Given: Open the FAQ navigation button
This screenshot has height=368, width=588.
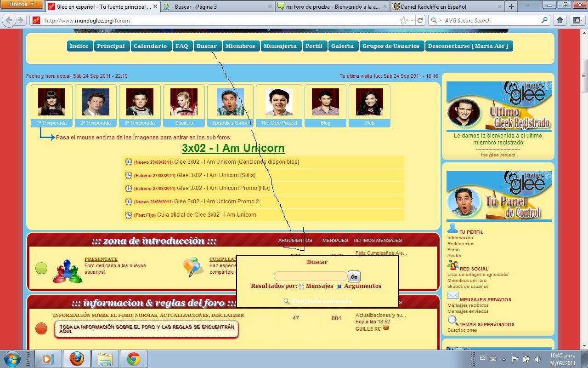Looking at the screenshot, I should [x=182, y=46].
